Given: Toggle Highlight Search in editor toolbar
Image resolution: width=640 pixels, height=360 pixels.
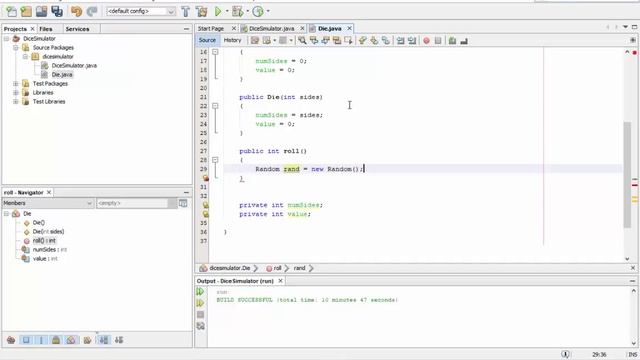Looking at the screenshot, I should pyautogui.click(x=337, y=40).
